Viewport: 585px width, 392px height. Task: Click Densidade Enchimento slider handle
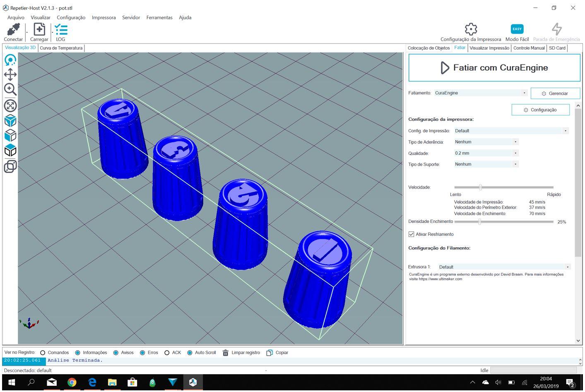point(479,222)
